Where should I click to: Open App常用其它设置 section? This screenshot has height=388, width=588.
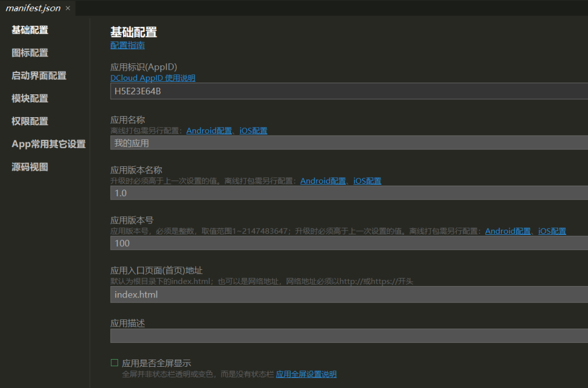tap(48, 144)
